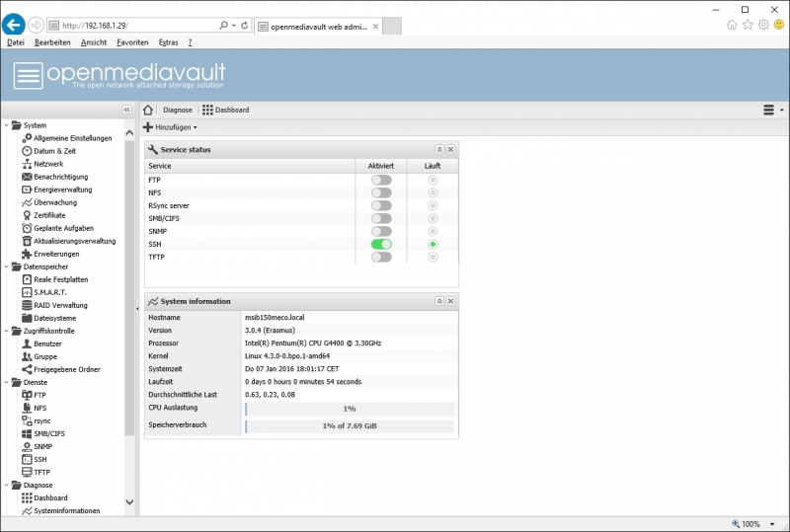The width and height of the screenshot is (790, 532).
Task: Open TFTP service in Dienste tree
Action: pos(36,472)
